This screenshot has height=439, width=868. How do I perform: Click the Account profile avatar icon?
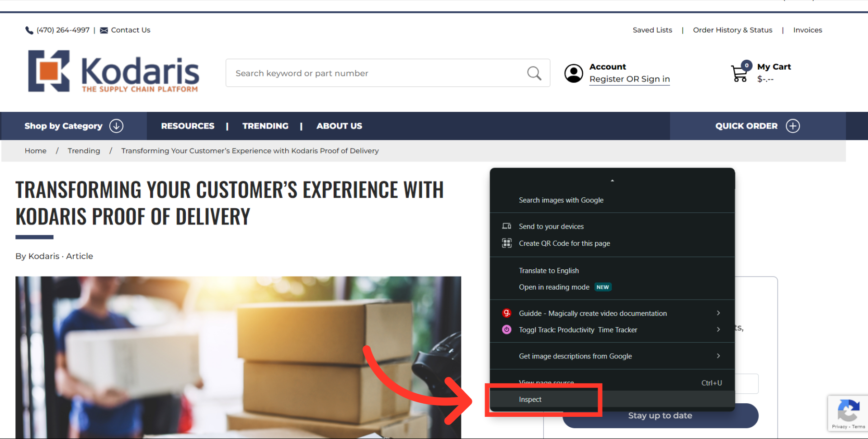(x=574, y=73)
